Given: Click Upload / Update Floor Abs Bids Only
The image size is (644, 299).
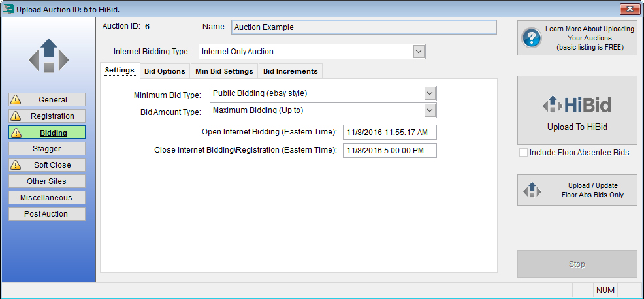Looking at the screenshot, I should click(577, 190).
